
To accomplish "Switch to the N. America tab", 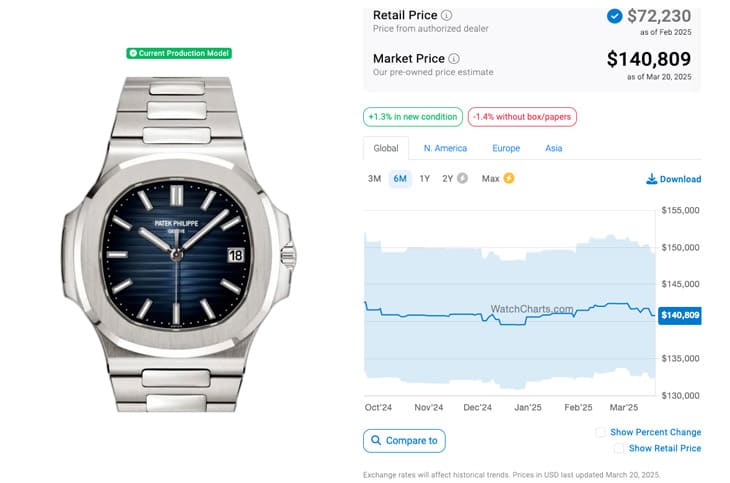I will pyautogui.click(x=445, y=148).
